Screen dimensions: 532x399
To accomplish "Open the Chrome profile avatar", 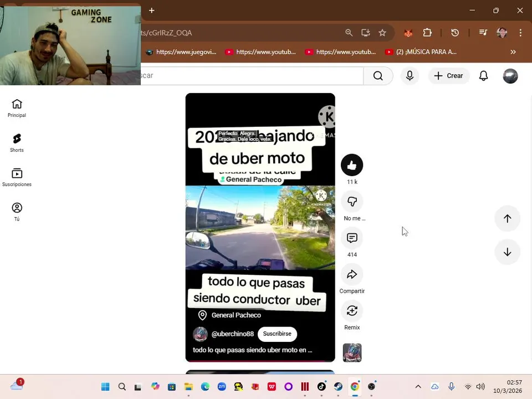I will point(502,33).
